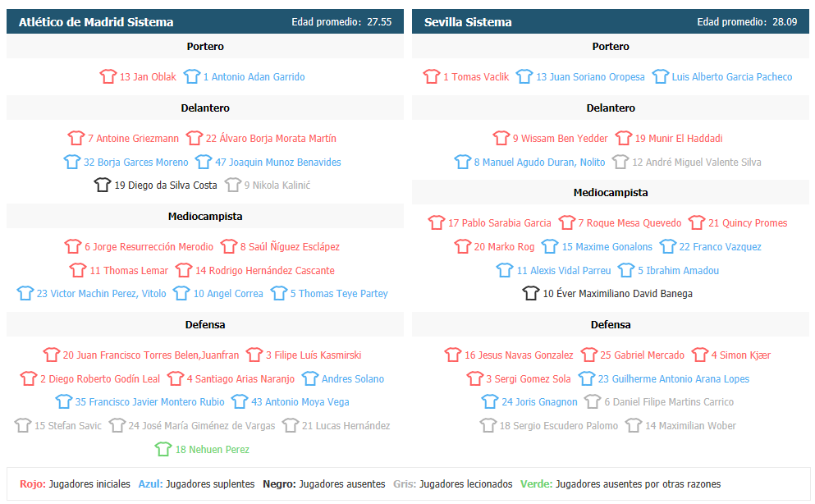Image resolution: width=815 pixels, height=504 pixels.
Task: Click the black jersey icon beside Diego da Silva Costa
Action: pos(103,185)
